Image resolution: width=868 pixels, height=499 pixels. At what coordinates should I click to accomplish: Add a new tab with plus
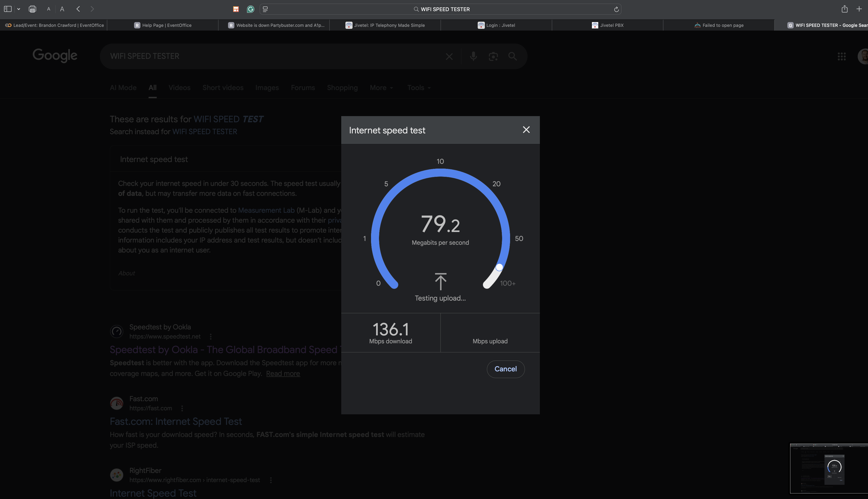(859, 9)
